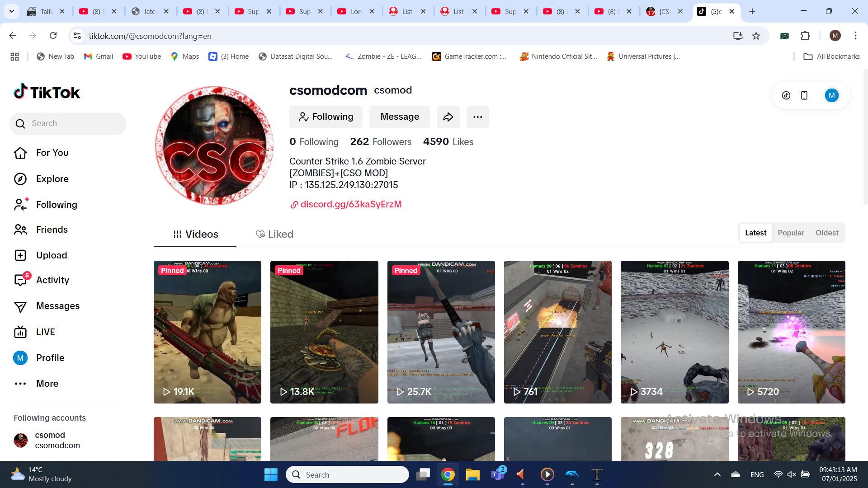Image resolution: width=868 pixels, height=488 pixels.
Task: Open the tab search dropdown chevron
Action: [11, 11]
